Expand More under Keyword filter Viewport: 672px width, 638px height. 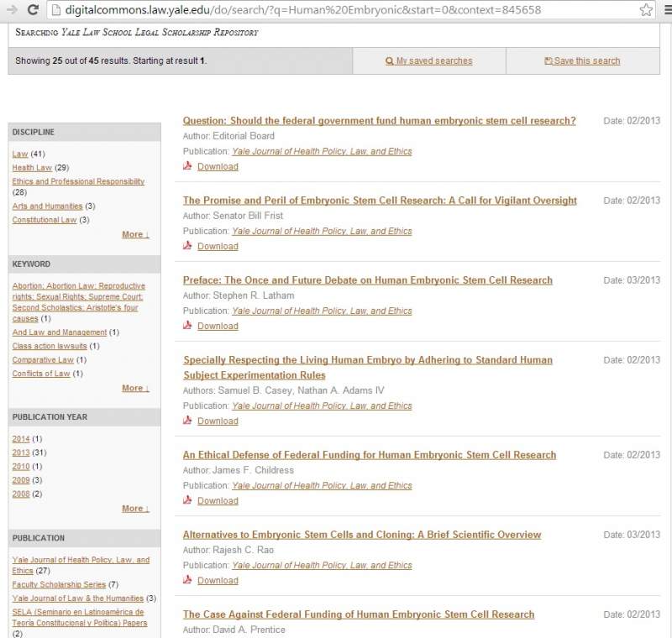coord(135,388)
